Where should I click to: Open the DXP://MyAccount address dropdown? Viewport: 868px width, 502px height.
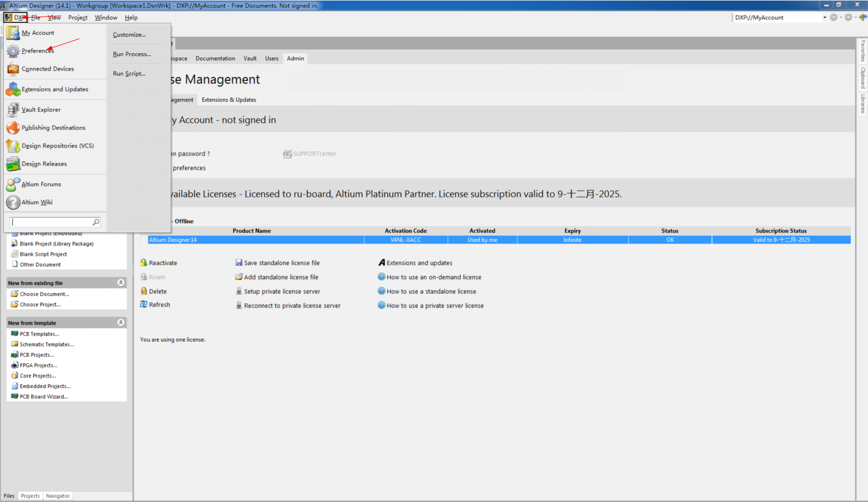824,18
